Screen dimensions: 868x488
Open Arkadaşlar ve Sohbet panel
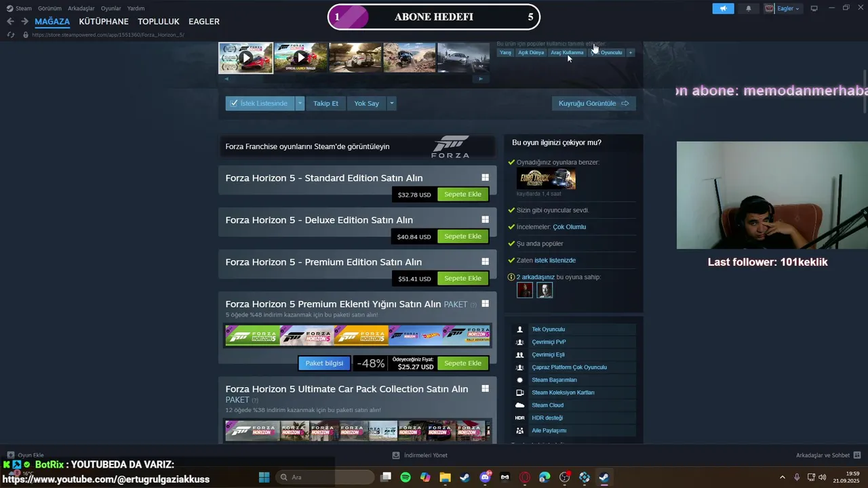(828, 455)
